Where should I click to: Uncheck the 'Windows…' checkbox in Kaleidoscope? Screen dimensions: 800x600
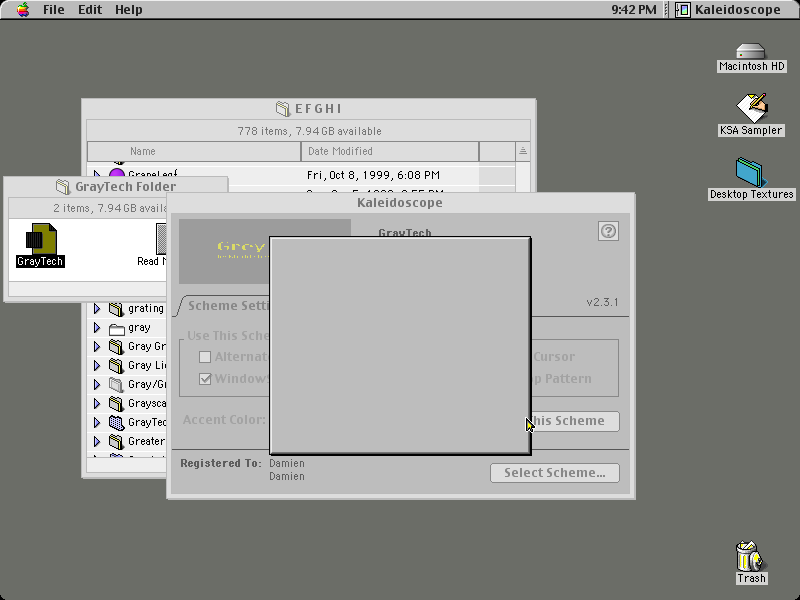tap(205, 379)
